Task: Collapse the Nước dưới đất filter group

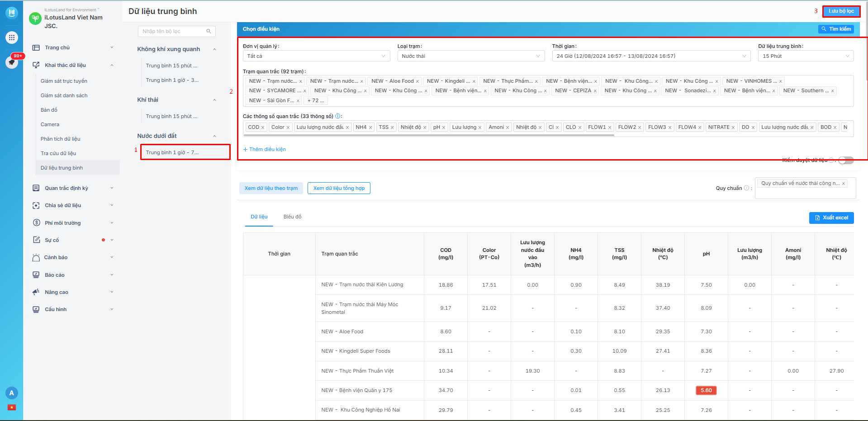Action: tap(214, 136)
